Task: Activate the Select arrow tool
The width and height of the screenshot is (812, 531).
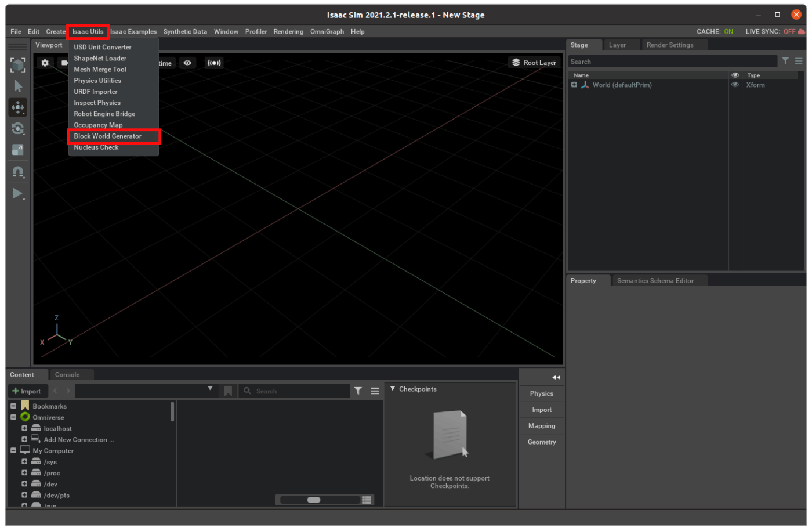Action: (x=18, y=86)
